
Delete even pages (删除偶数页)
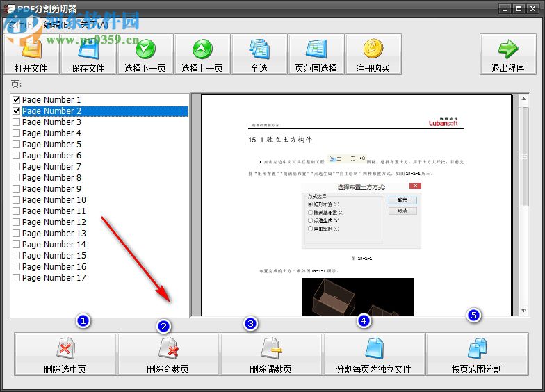(x=271, y=354)
